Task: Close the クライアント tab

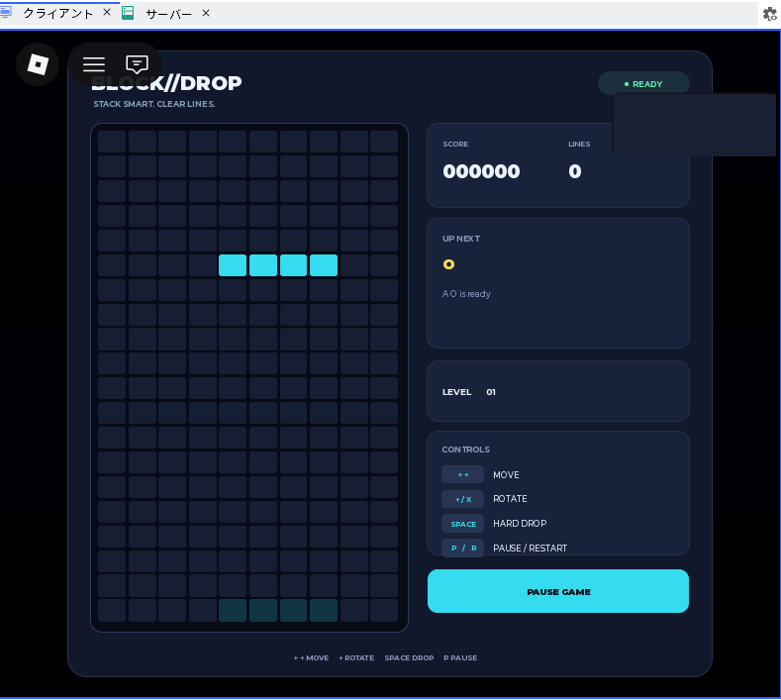Action: coord(107,13)
